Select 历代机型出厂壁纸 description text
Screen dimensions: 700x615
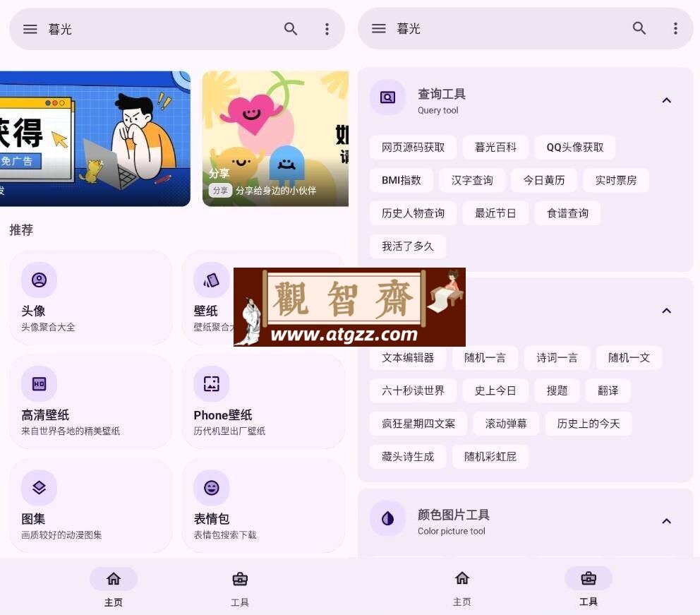[x=229, y=431]
